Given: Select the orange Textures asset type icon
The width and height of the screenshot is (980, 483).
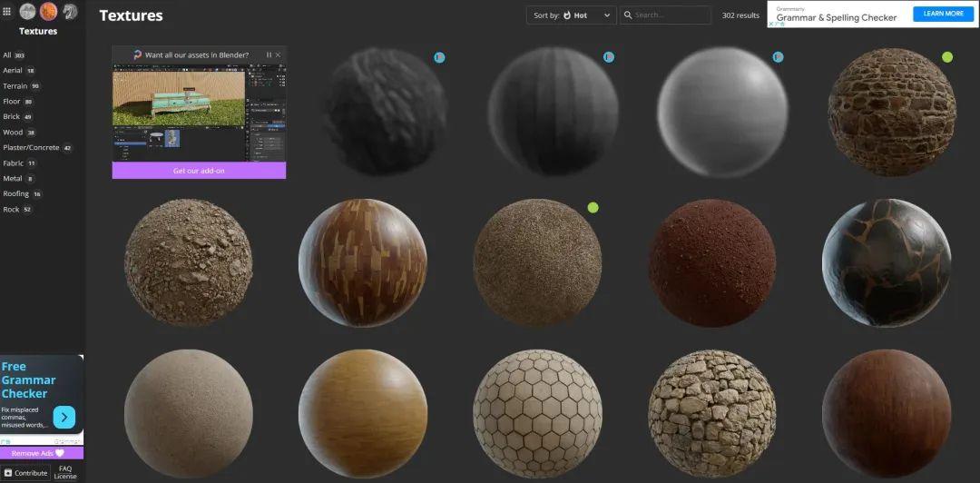Looking at the screenshot, I should [x=48, y=12].
